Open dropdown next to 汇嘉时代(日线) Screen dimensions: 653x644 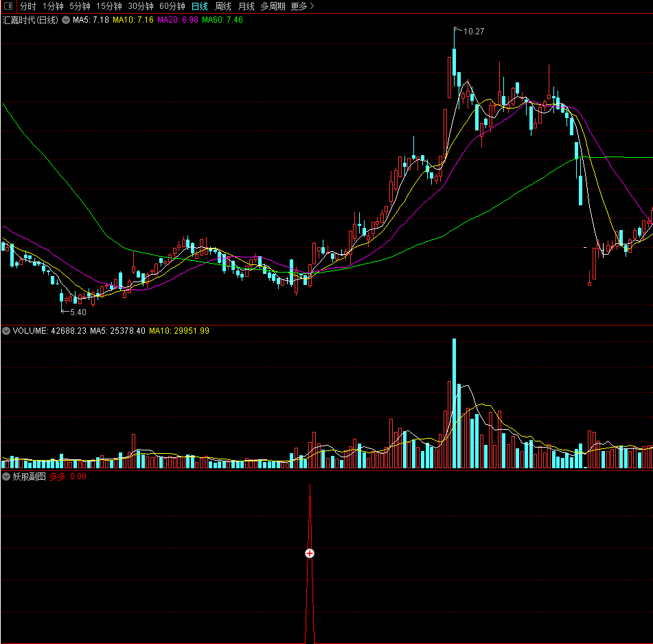point(66,19)
